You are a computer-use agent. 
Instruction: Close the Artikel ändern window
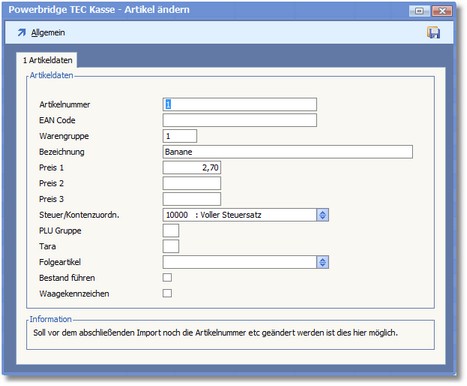442,11
